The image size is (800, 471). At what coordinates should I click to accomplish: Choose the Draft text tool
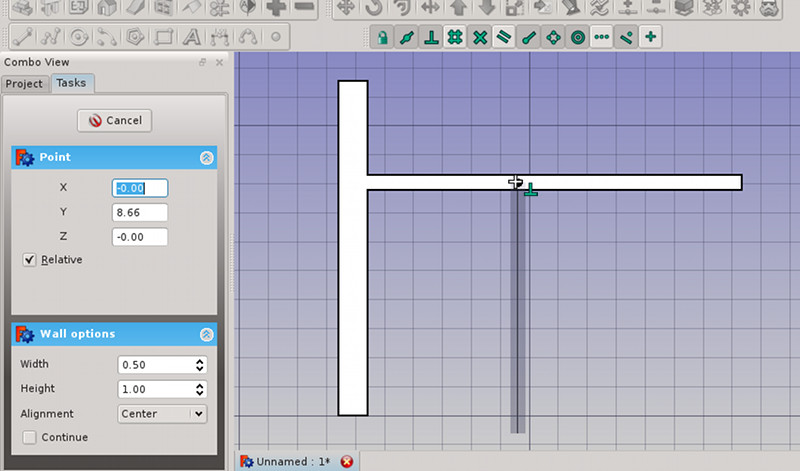[x=191, y=37]
